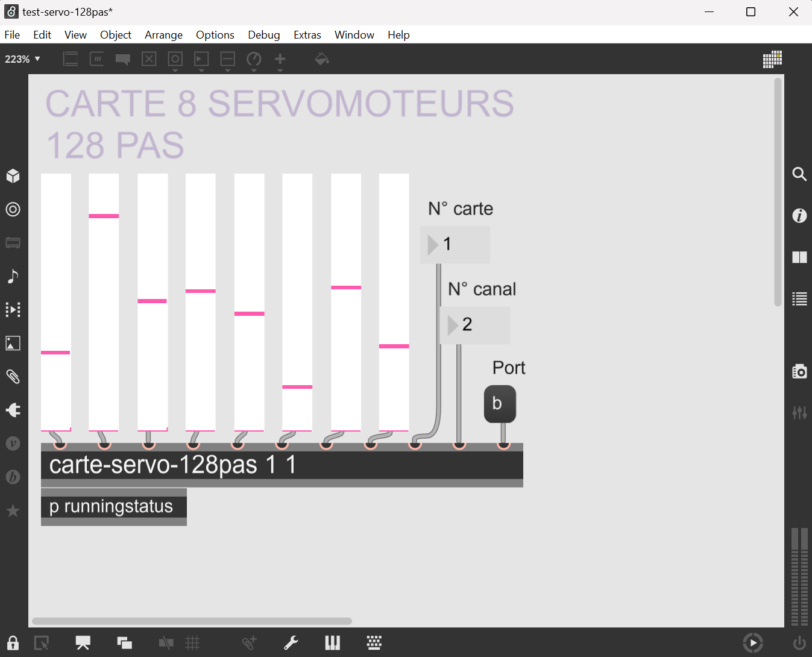Image resolution: width=812 pixels, height=657 pixels.
Task: Click the Port message box labeled b
Action: [x=500, y=404]
